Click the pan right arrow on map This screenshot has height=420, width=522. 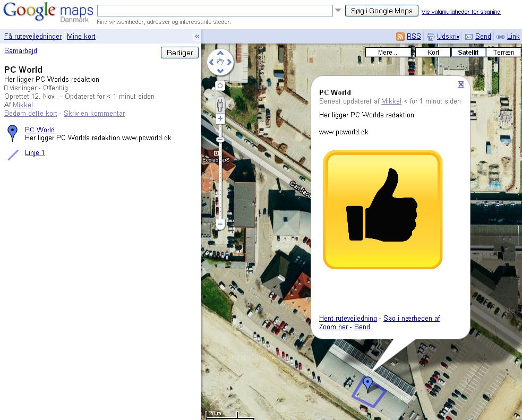pyautogui.click(x=229, y=62)
